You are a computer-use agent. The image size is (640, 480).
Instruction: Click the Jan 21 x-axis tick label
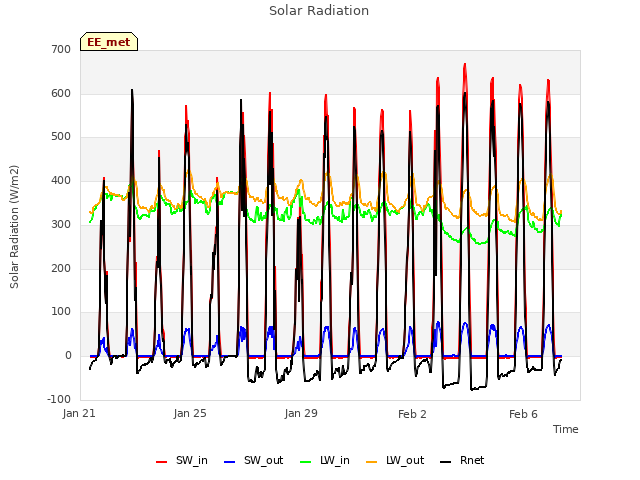pyautogui.click(x=79, y=413)
